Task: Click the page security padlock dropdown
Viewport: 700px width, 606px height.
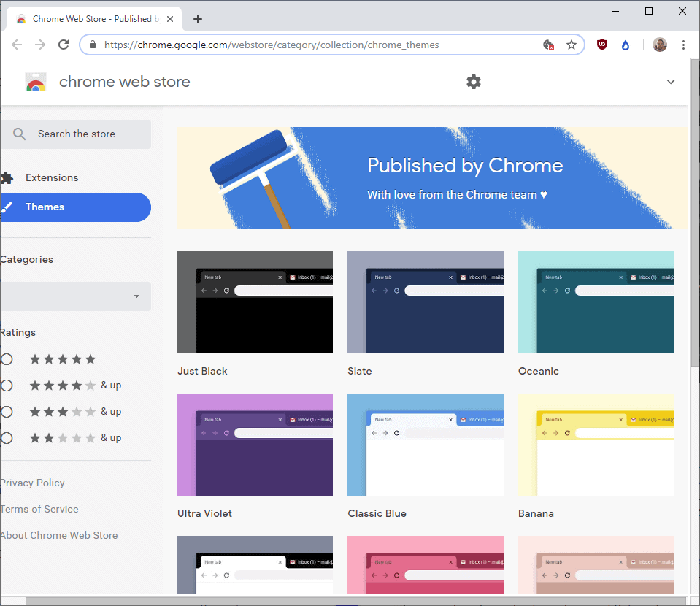Action: click(x=92, y=45)
